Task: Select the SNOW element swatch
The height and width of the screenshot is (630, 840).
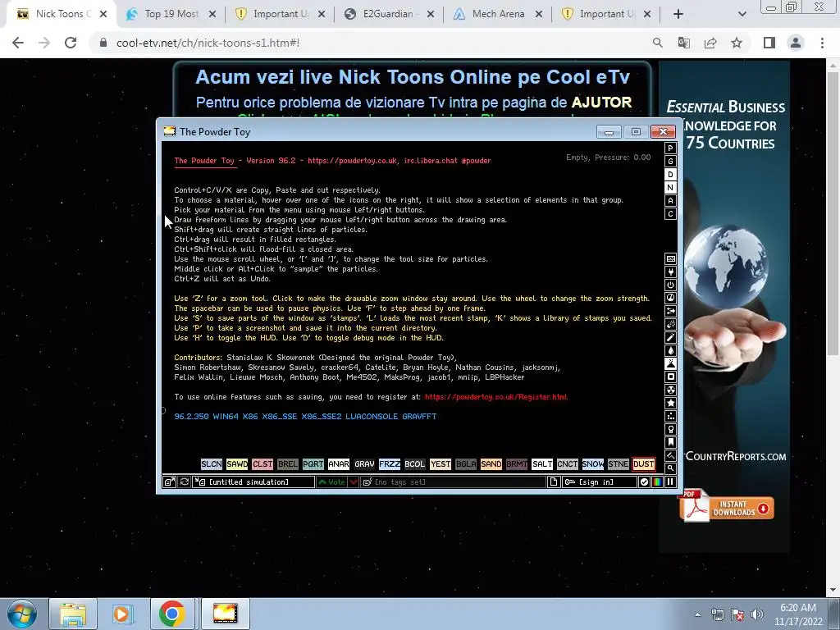Action: click(592, 464)
